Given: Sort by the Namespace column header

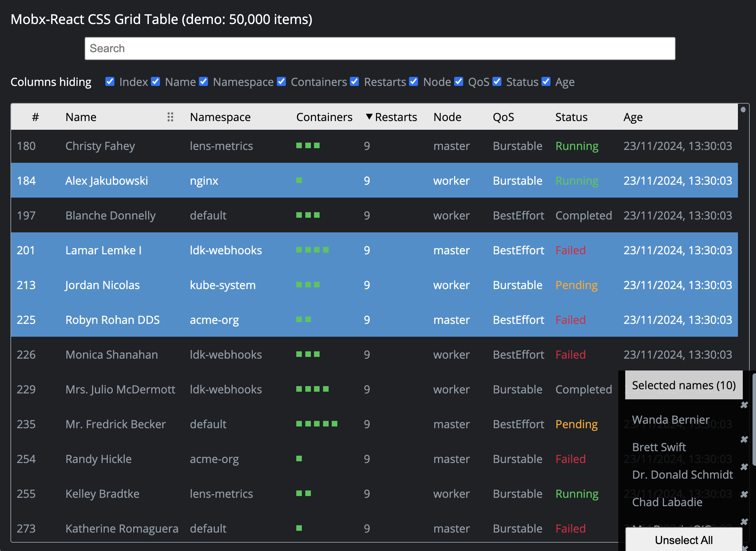Looking at the screenshot, I should (220, 117).
